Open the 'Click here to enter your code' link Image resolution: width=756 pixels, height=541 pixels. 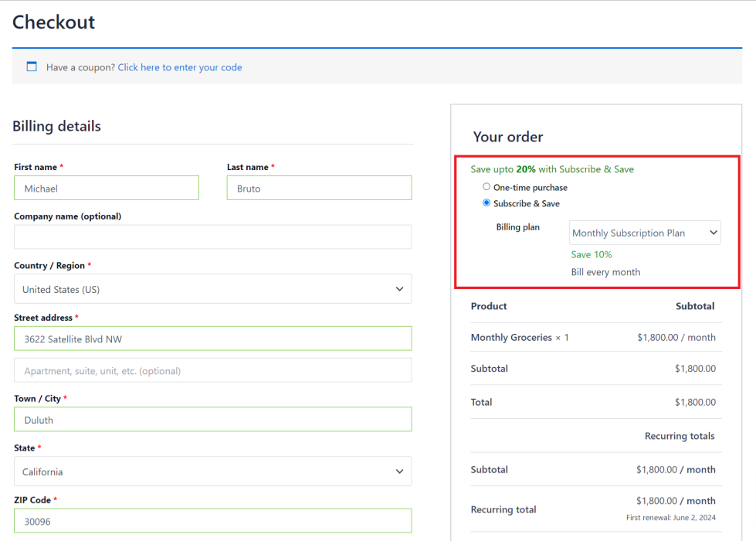(180, 67)
